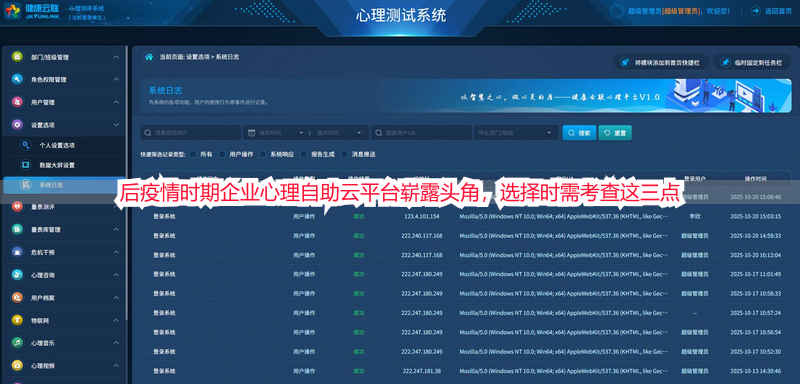Click 将模块添加到首页快捷栏 button
The width and height of the screenshot is (800, 384).
661,62
